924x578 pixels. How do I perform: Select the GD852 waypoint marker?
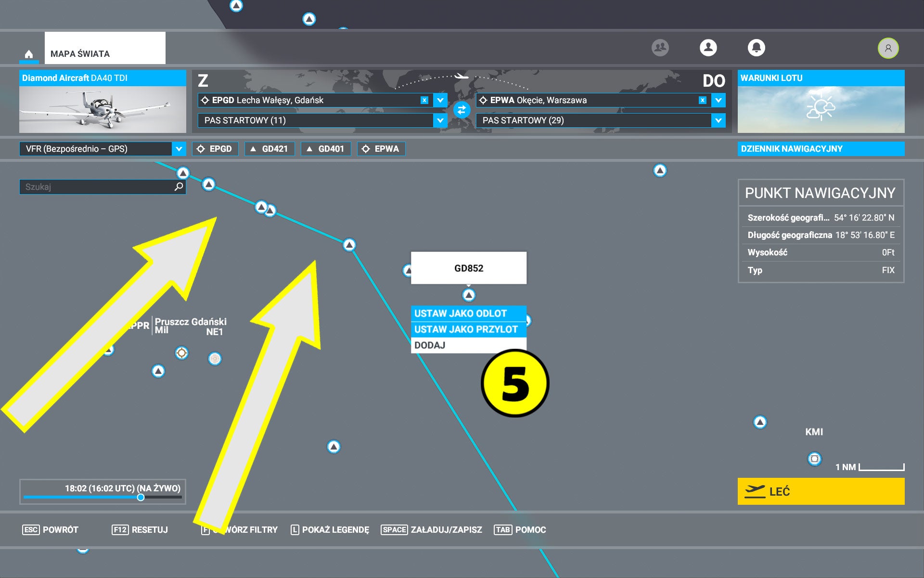[468, 295]
